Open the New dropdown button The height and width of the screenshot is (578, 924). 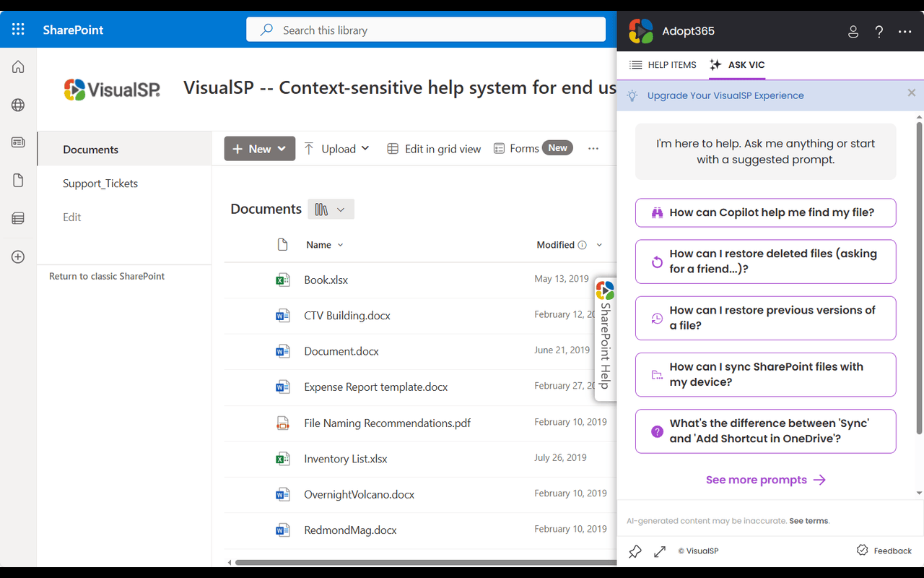tap(260, 149)
